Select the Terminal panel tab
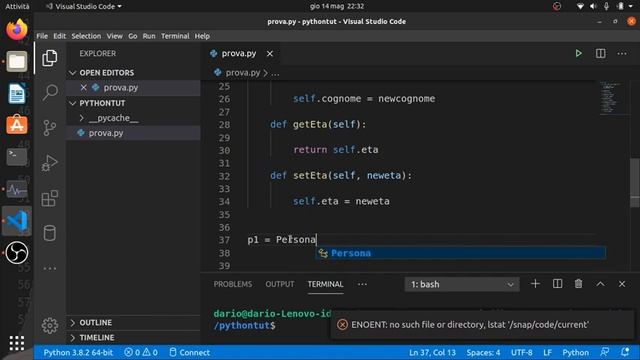Viewport: 640px width, 360px height. pyautogui.click(x=325, y=284)
